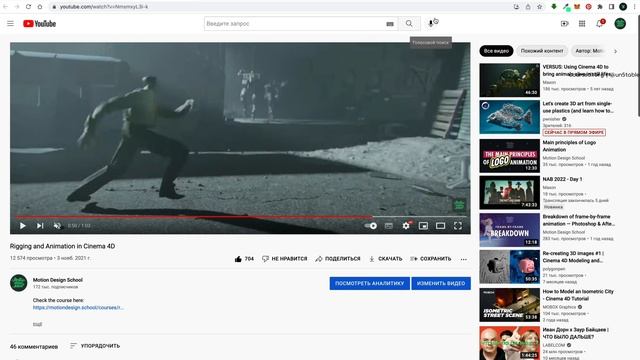
Task: Open the browser extensions puzzle icon
Action: coord(600,7)
